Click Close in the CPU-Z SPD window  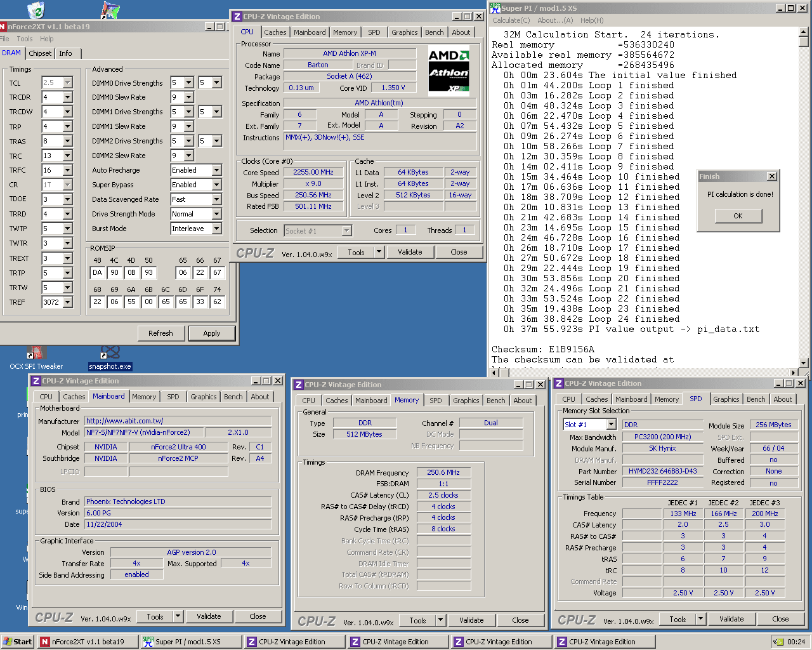coord(780,619)
